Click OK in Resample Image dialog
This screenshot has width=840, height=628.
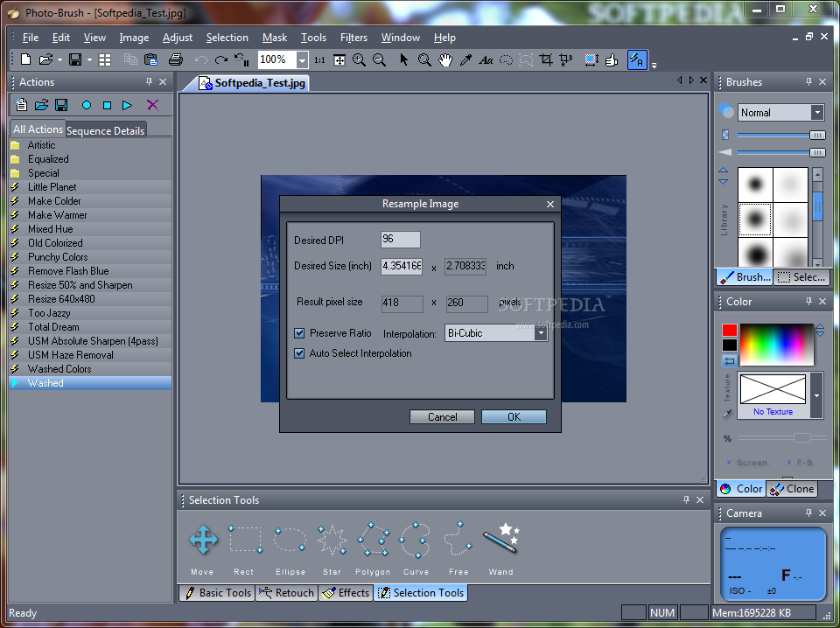(514, 417)
